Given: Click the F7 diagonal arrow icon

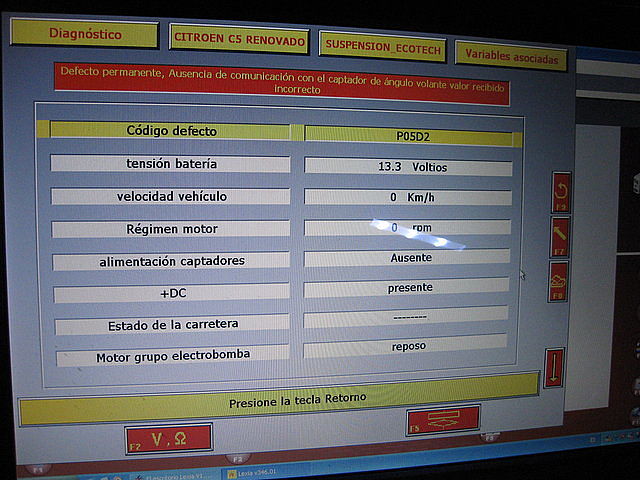Looking at the screenshot, I should [560, 237].
